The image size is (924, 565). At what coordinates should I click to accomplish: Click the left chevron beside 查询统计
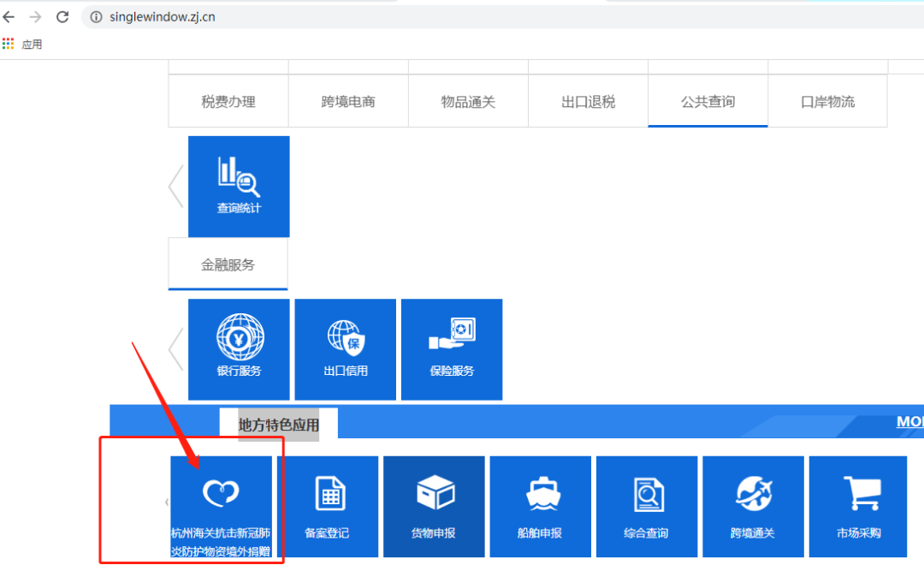(175, 186)
